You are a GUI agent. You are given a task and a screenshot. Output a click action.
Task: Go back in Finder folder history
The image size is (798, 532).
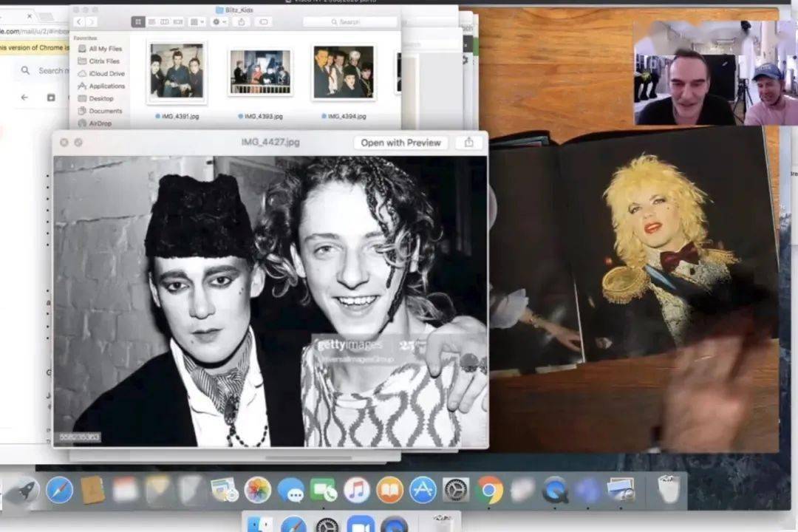78,22
